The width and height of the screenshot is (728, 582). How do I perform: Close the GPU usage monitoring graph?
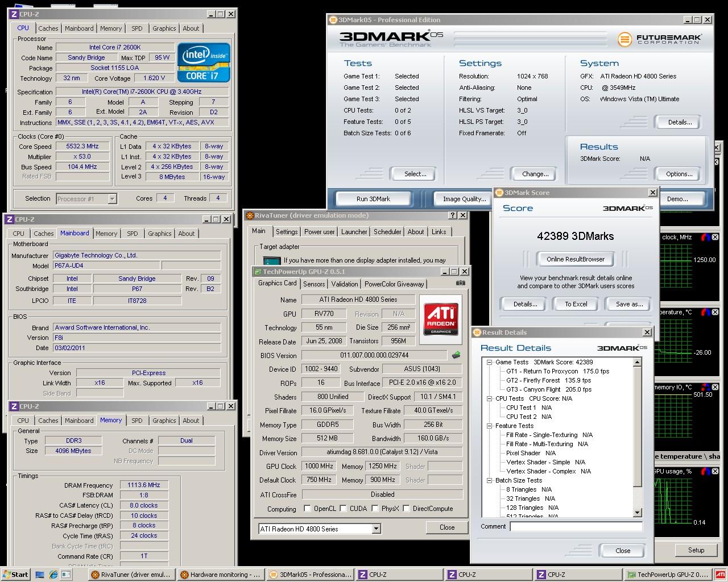pos(715,471)
